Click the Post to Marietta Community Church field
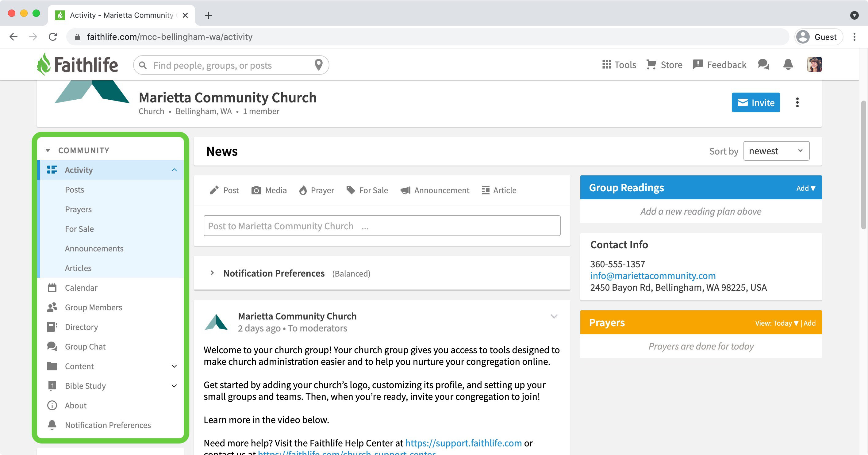This screenshot has width=868, height=455. 382,226
